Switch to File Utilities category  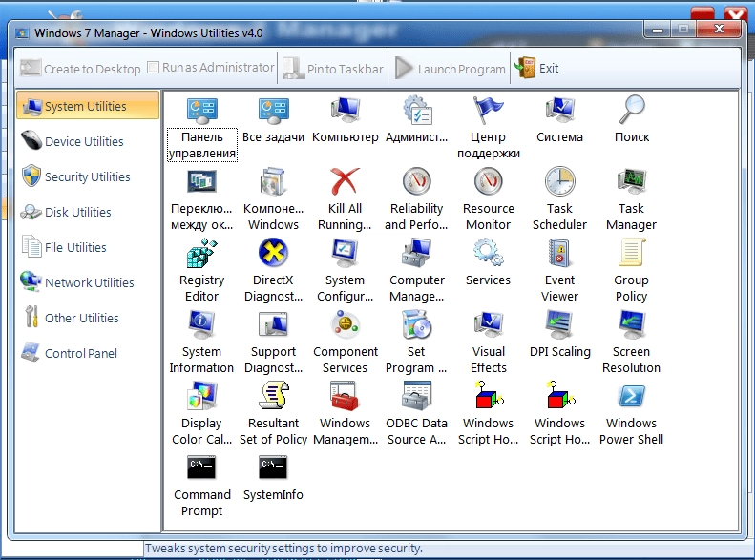point(88,247)
